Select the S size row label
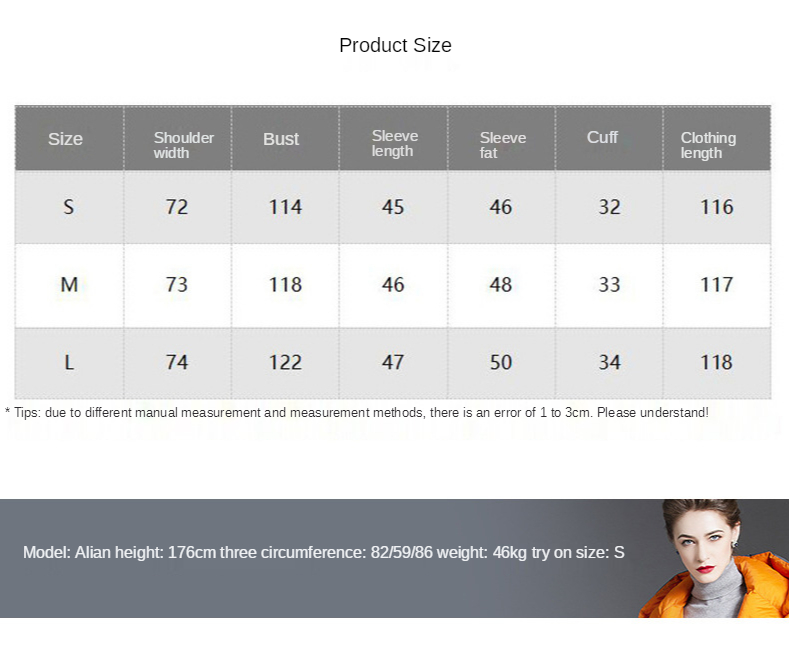789x664 pixels. point(69,207)
